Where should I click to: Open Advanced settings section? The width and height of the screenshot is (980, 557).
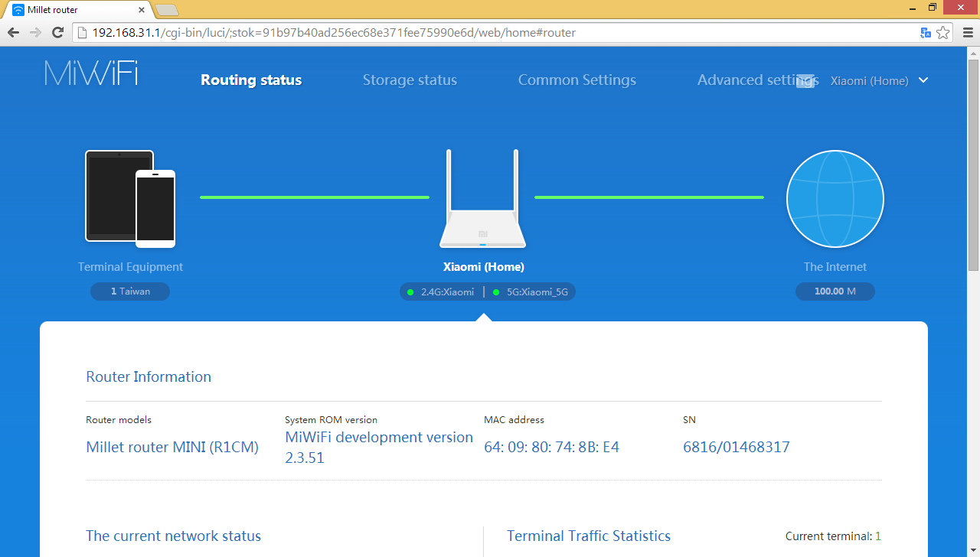coord(746,80)
